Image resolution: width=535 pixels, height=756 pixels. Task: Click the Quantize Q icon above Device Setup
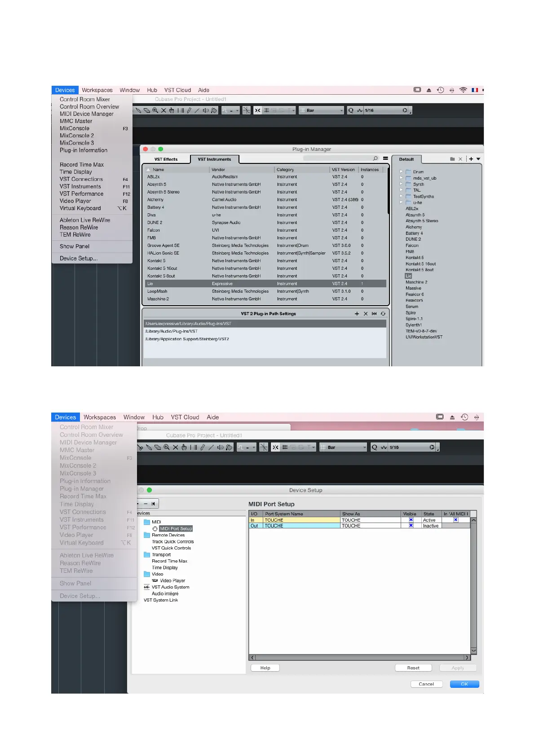point(375,448)
